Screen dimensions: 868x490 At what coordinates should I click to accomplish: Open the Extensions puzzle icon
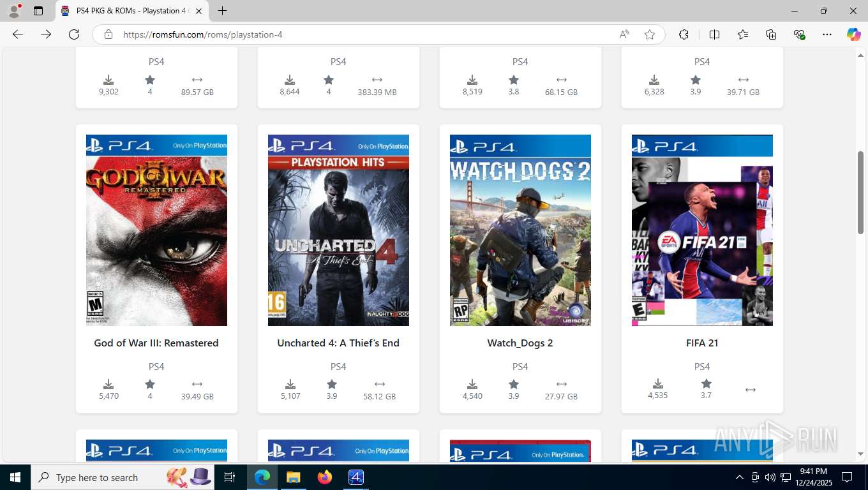pyautogui.click(x=684, y=34)
